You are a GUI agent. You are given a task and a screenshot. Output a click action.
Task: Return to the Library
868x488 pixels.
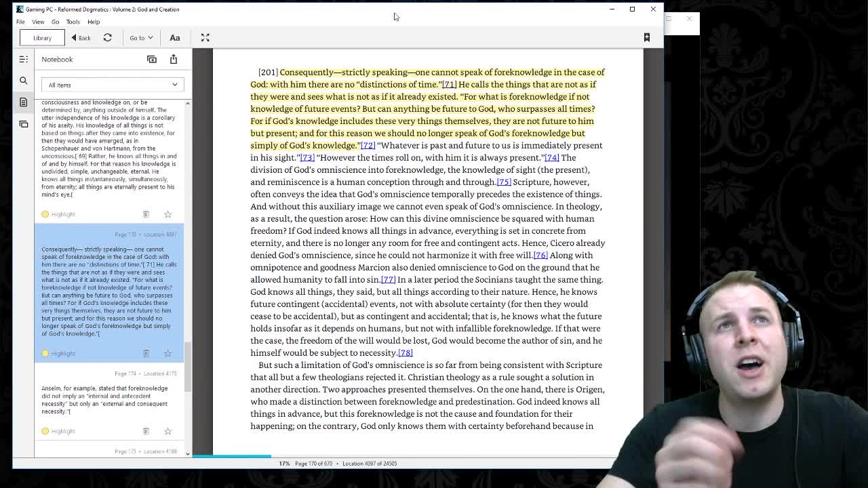pos(42,38)
